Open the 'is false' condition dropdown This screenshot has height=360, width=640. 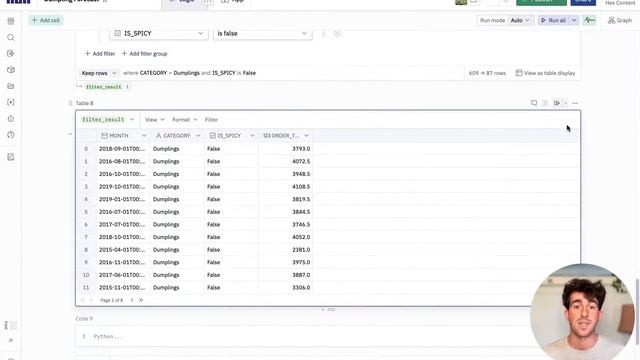point(262,33)
